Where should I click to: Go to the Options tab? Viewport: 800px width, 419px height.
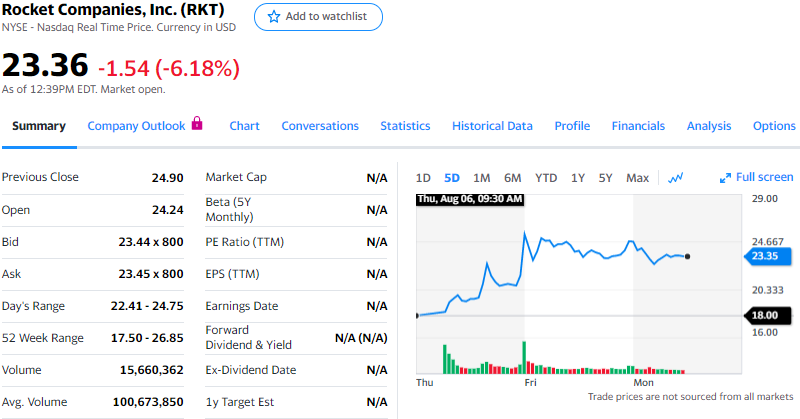pyautogui.click(x=774, y=126)
